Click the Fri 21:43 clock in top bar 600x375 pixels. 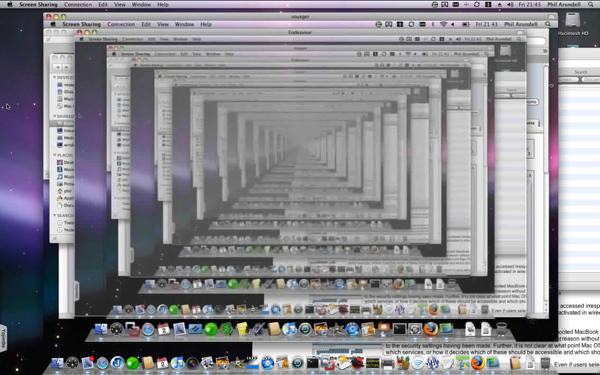pos(530,4)
